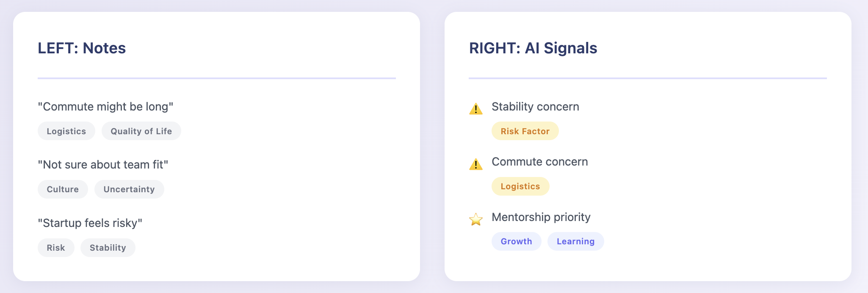Click the Quality of Life tag
Viewport: 868px width, 293px height.
(141, 131)
